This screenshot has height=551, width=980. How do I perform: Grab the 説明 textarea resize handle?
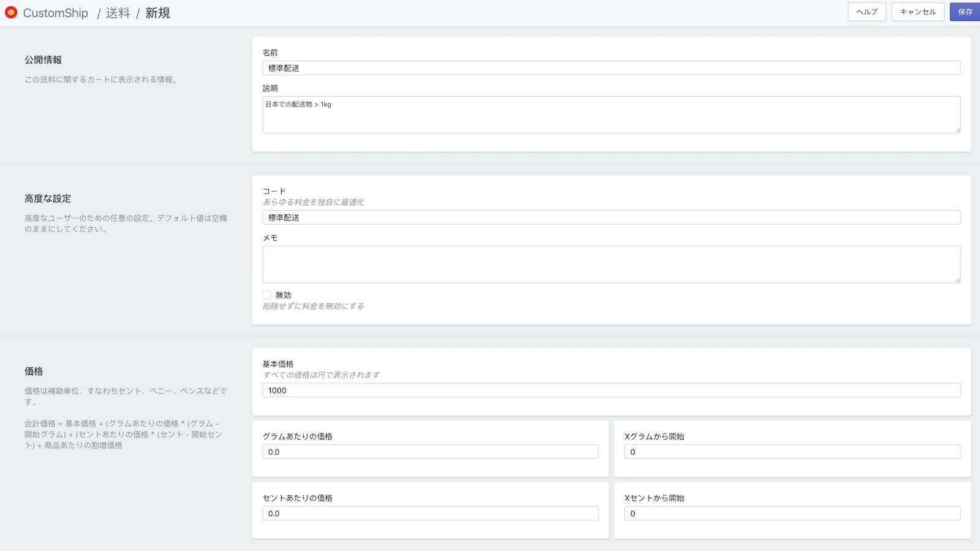[x=957, y=130]
